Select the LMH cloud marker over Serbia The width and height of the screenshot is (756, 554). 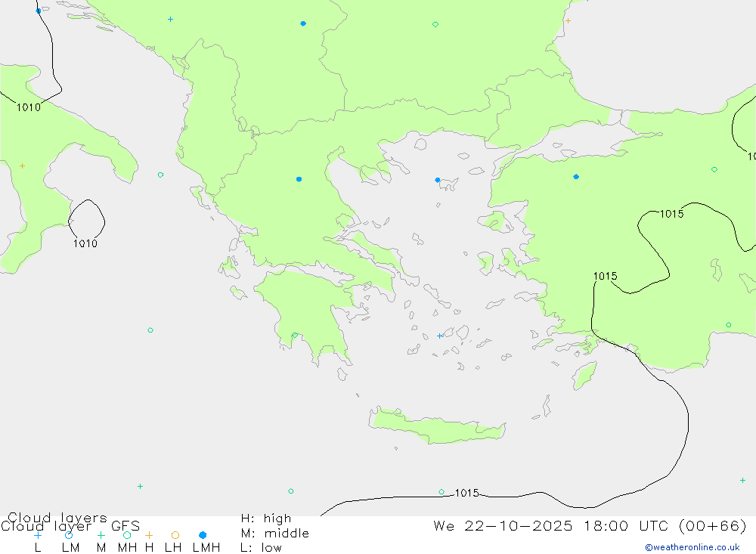click(x=303, y=23)
